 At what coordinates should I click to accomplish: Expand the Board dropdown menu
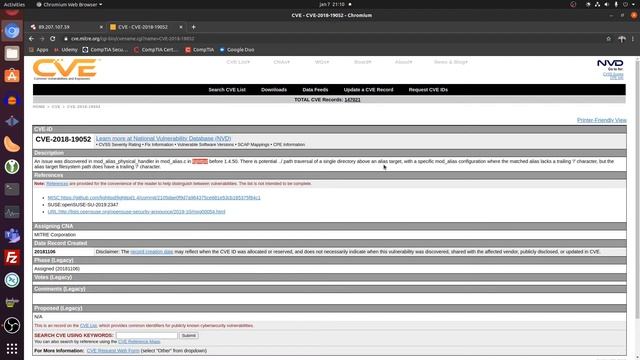[363, 62]
